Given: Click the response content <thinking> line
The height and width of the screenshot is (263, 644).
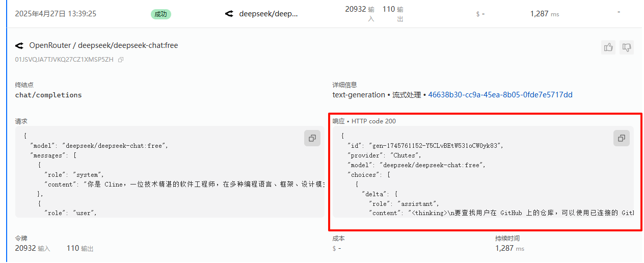Looking at the screenshot, I should point(501,213).
